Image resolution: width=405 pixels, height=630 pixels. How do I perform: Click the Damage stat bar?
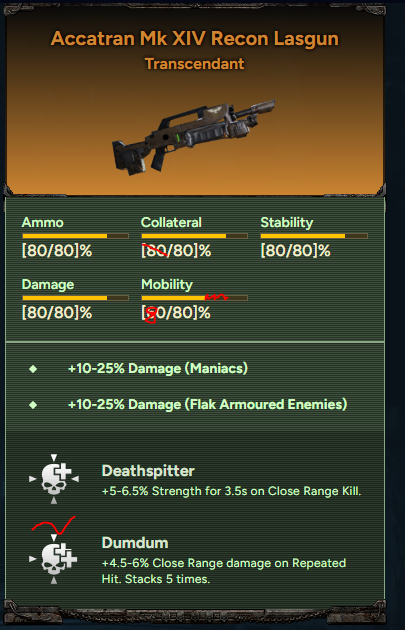click(x=75, y=298)
